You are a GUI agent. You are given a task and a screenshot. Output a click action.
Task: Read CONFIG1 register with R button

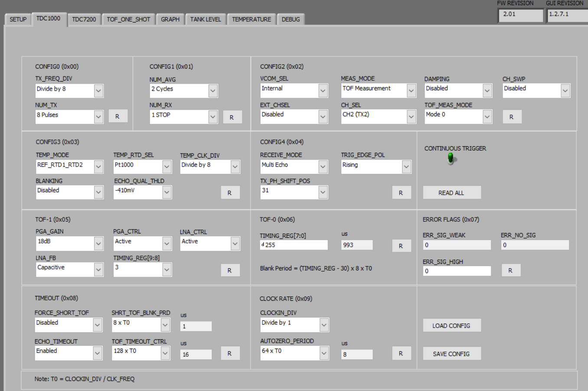[x=232, y=117]
